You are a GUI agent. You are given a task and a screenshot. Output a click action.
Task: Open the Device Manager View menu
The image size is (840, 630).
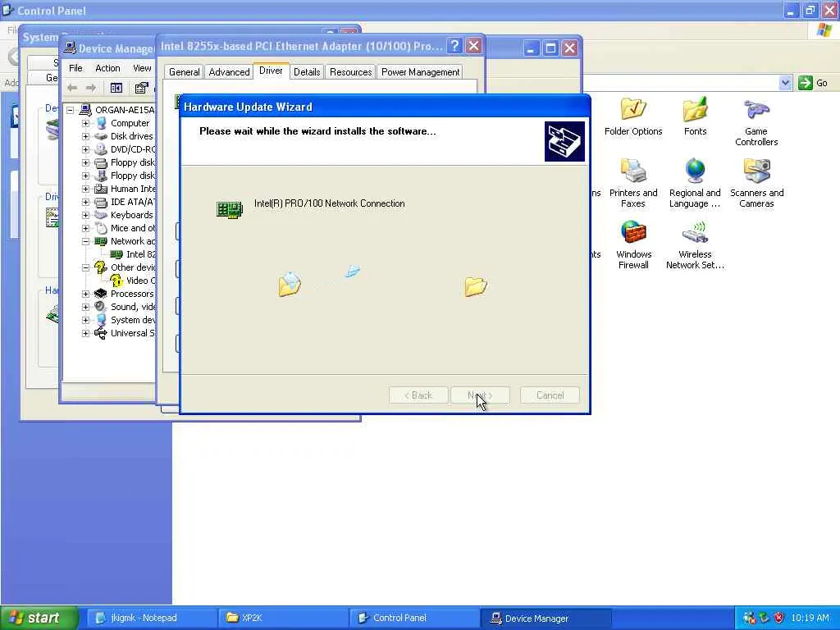click(142, 68)
